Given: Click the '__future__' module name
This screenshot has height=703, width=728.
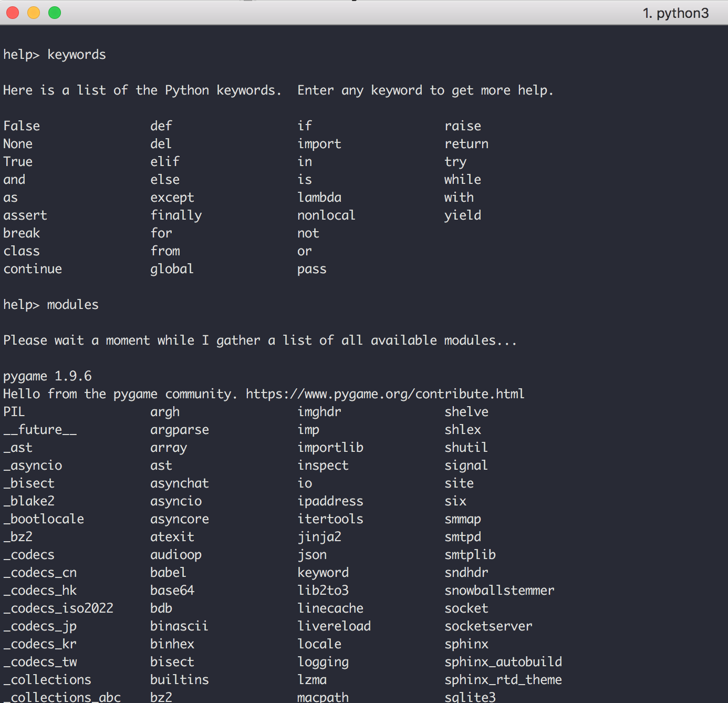Looking at the screenshot, I should coord(40,430).
